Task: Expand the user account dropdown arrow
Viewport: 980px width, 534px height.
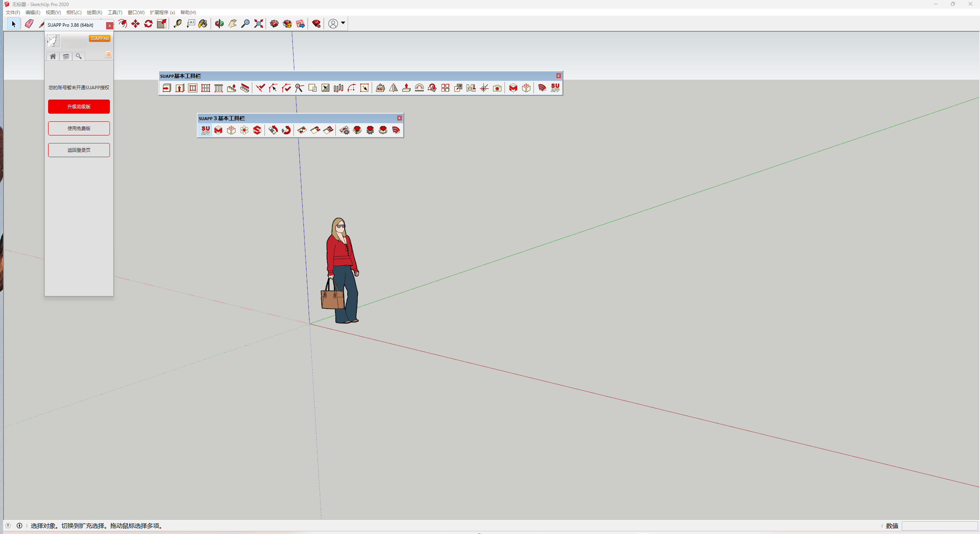Action: pyautogui.click(x=343, y=23)
